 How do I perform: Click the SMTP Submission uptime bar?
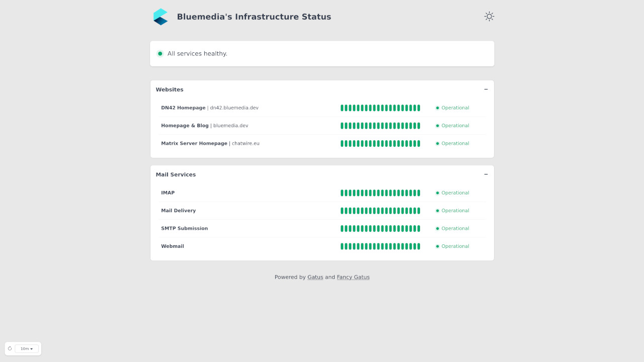point(380,229)
